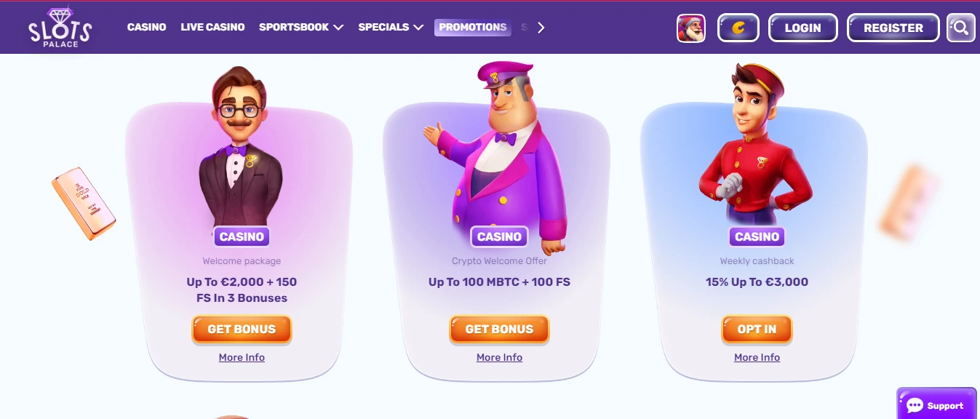Click the Santa avatar icon in header
This screenshot has width=980, height=419.
coord(691,28)
